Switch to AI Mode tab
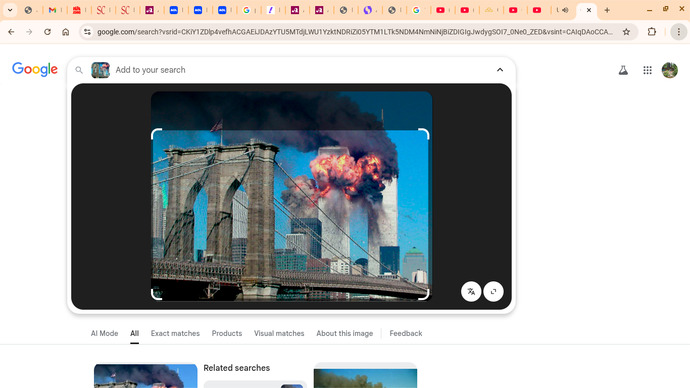The width and height of the screenshot is (690, 388). 104,333
